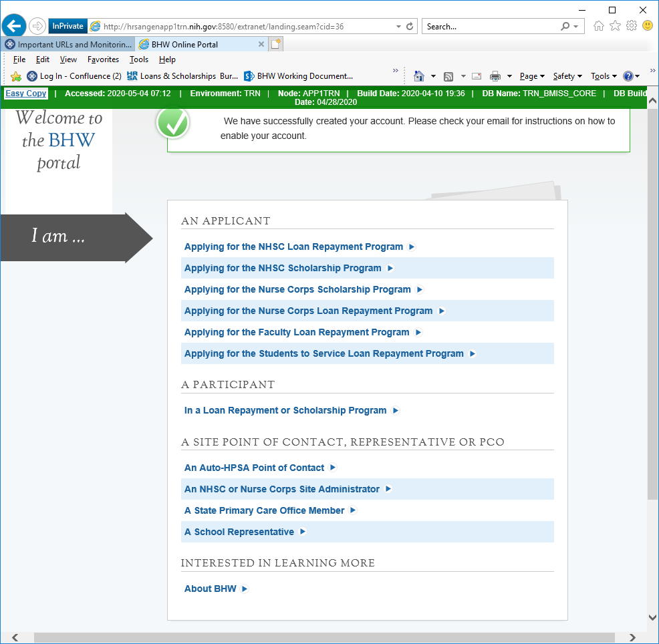Click the search magnifier icon
The image size is (659, 644).
565,27
